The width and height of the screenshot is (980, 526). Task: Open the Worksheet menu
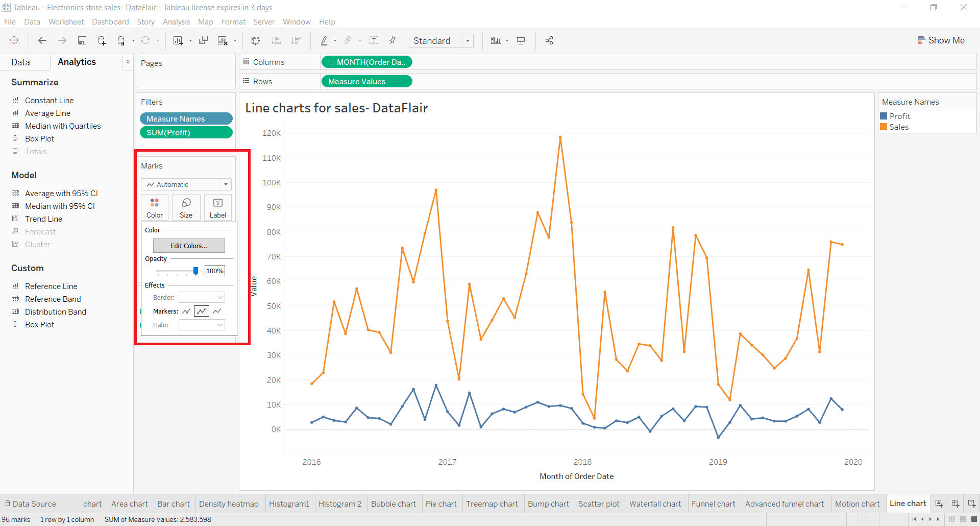pos(66,22)
